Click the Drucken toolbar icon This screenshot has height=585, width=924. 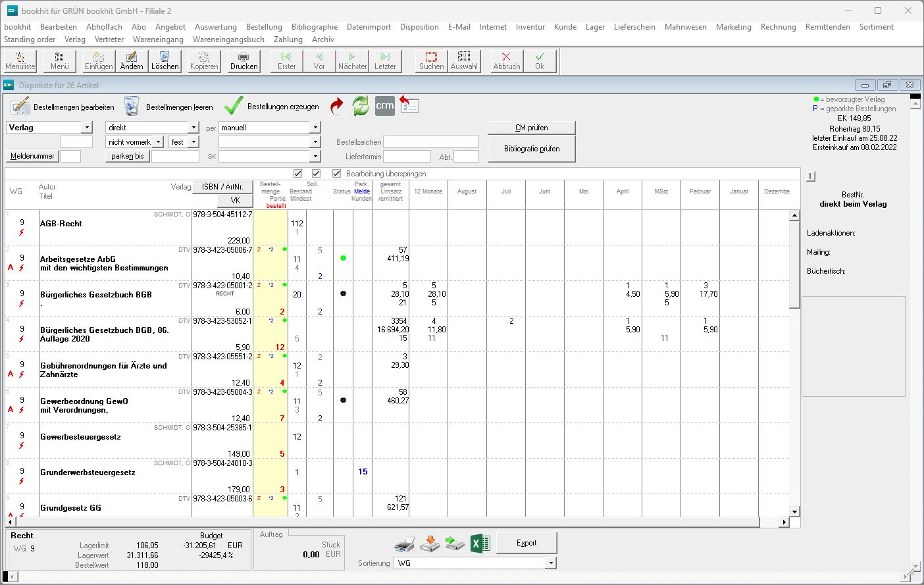point(244,61)
